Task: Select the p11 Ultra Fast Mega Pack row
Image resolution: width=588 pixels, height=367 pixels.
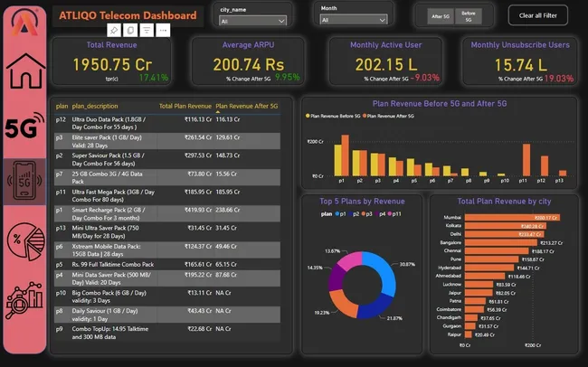Action: click(167, 195)
